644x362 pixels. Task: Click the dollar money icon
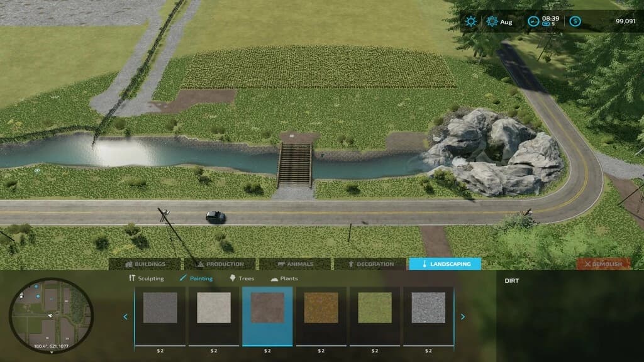pos(575,21)
